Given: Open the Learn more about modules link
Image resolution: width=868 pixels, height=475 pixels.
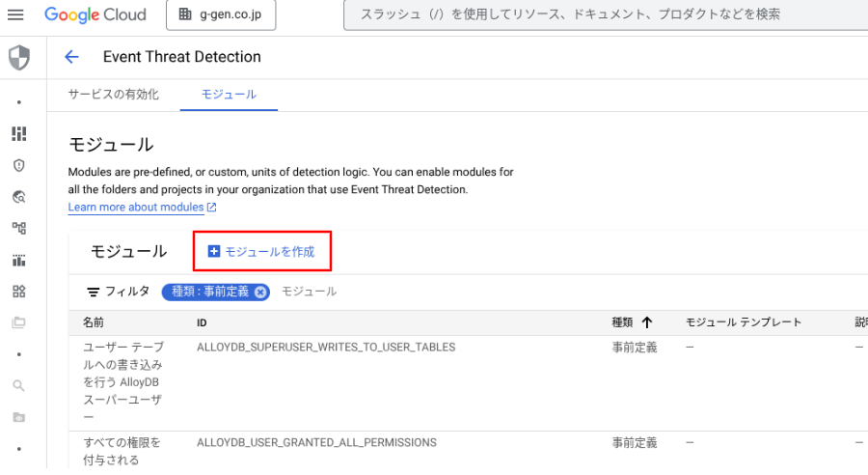Looking at the screenshot, I should click(x=142, y=207).
